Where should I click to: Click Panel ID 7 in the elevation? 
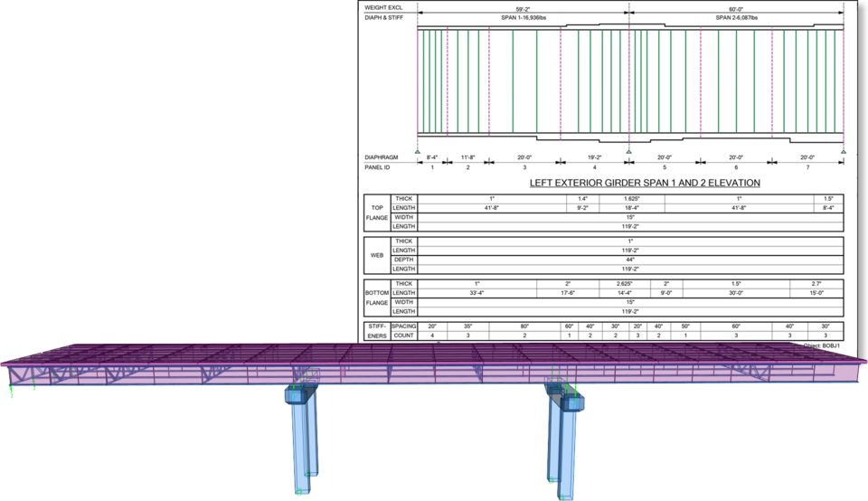point(807,167)
